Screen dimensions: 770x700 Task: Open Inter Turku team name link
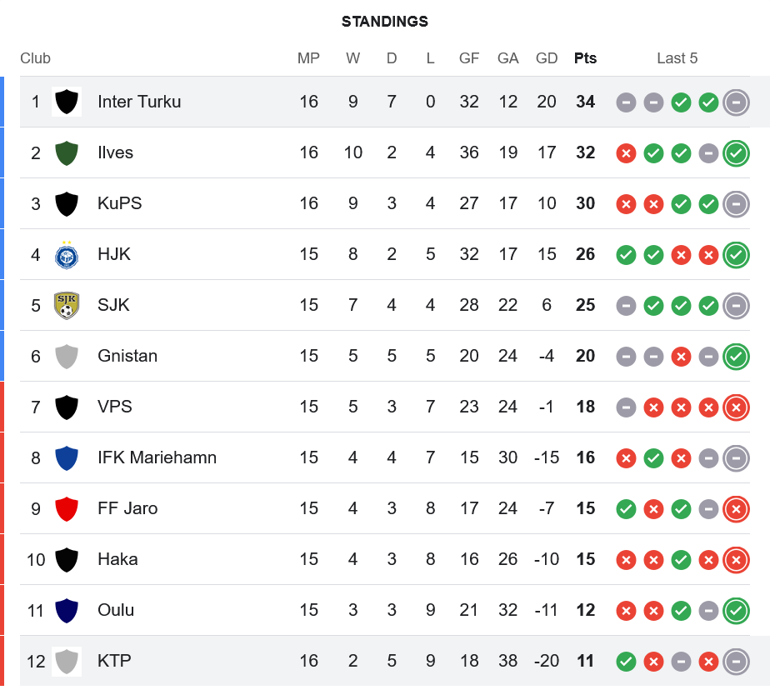coord(139,102)
